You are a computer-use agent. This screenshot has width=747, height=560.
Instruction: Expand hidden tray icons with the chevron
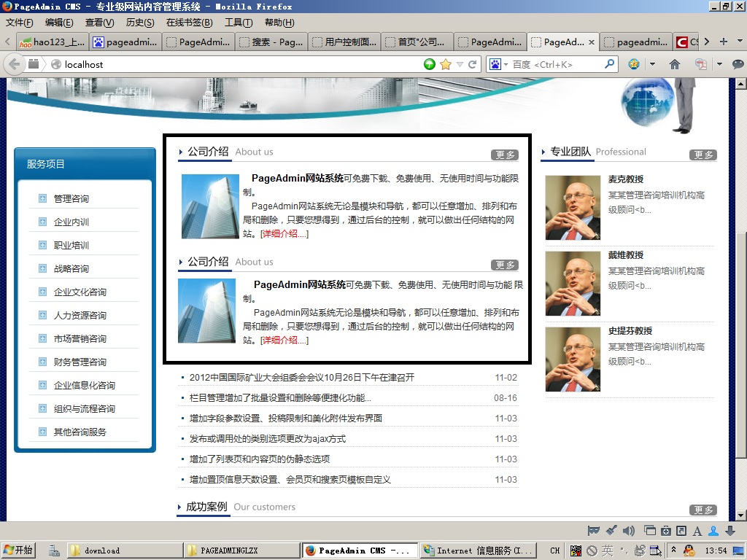pos(673,550)
